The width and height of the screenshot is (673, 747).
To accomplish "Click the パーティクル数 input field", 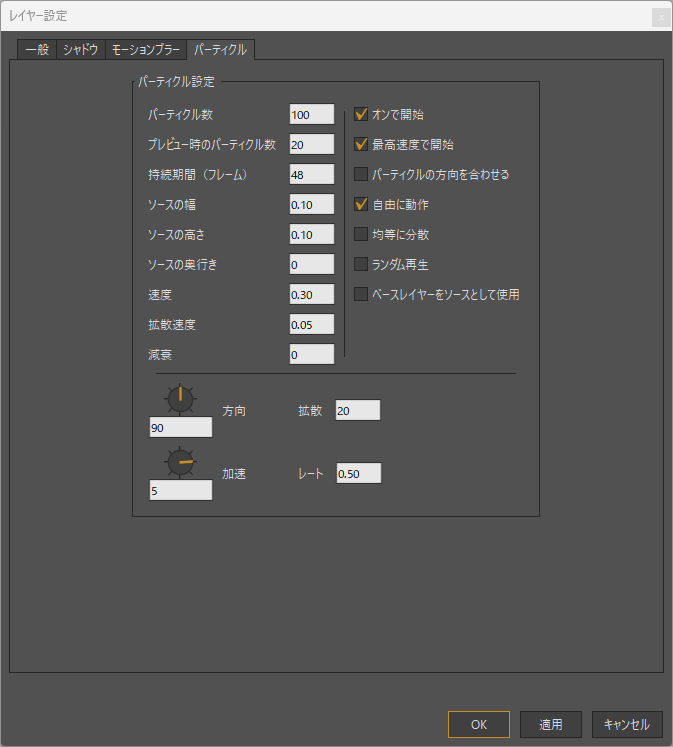I will (x=311, y=115).
